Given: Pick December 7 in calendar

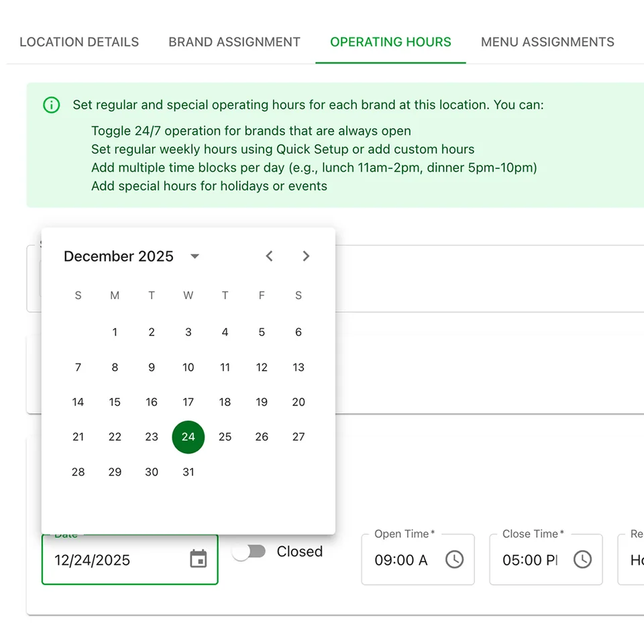Looking at the screenshot, I should pyautogui.click(x=78, y=367).
